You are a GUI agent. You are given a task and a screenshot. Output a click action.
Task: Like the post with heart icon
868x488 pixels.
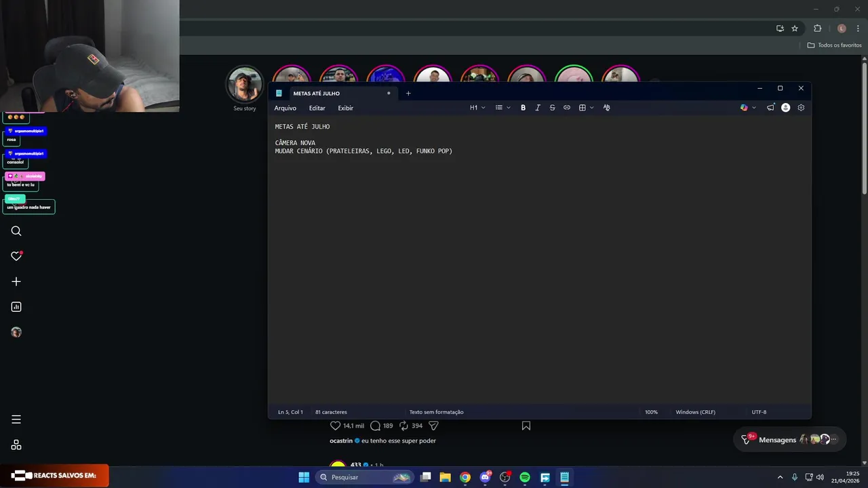point(335,426)
